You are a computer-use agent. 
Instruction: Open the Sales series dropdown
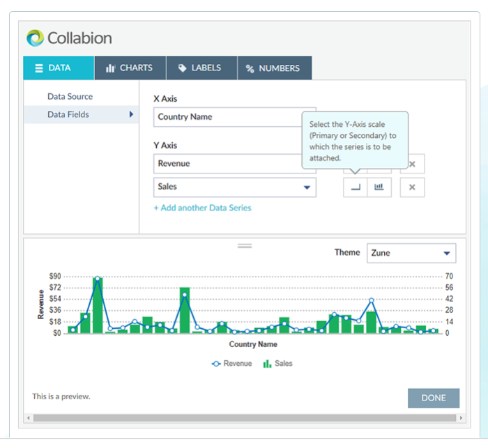235,187
